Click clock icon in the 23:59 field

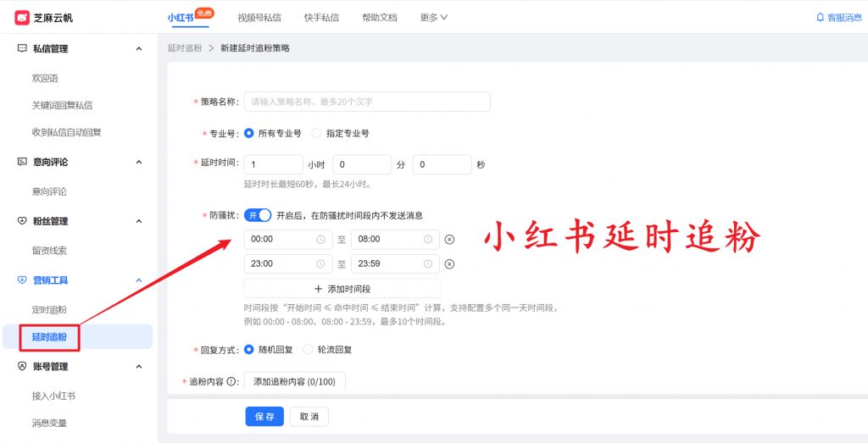(x=428, y=263)
